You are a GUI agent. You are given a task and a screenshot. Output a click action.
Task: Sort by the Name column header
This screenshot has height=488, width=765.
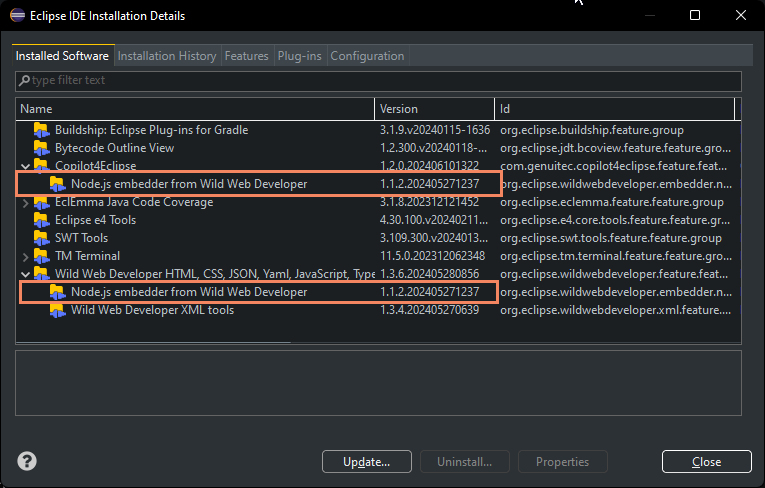195,109
